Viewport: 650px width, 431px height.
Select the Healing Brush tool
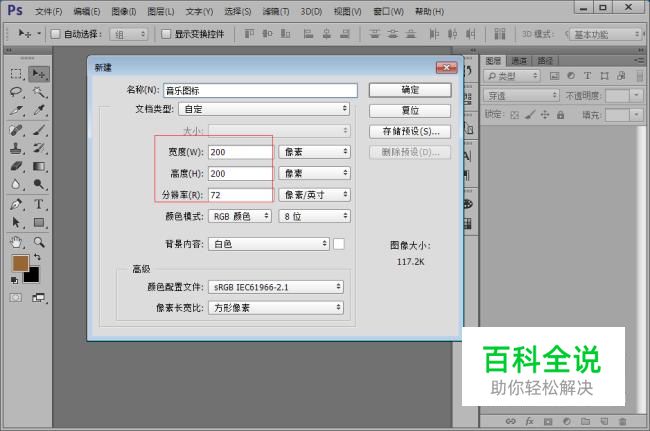coord(16,130)
